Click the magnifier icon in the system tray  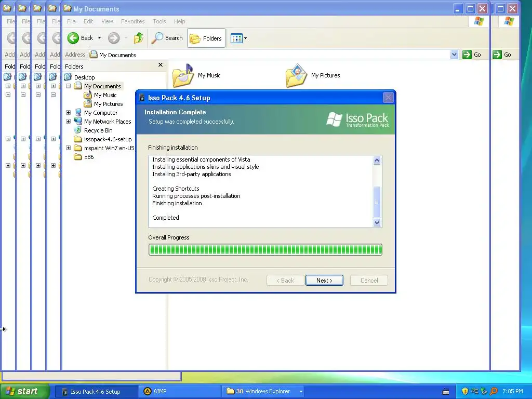494,391
